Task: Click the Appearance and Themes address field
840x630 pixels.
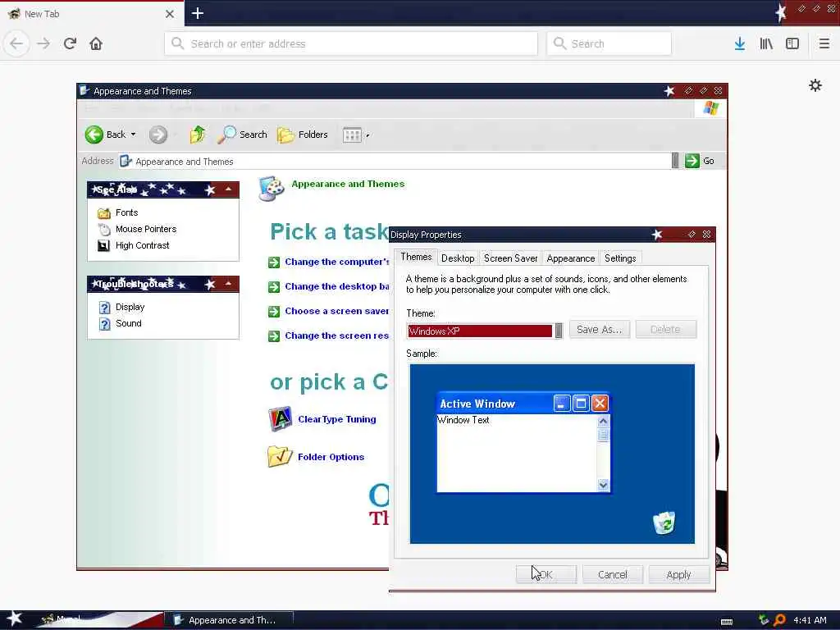Action: coord(395,162)
